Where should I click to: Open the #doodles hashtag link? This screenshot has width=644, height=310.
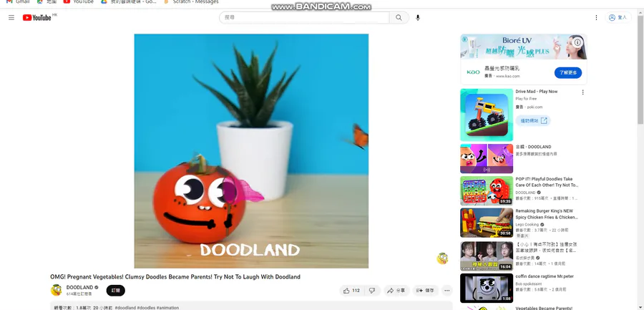coord(146,308)
